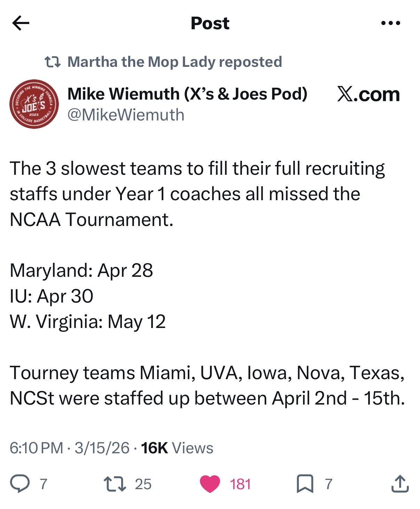Share the post with the upload arrow icon

pos(399,484)
